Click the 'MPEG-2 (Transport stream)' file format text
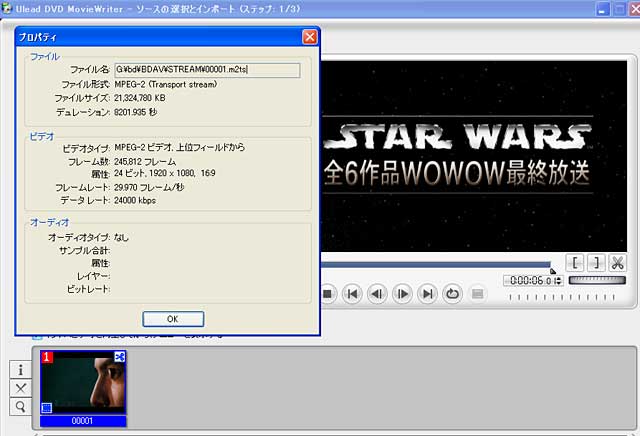Image resolution: width=640 pixels, height=436 pixels. pos(166,85)
